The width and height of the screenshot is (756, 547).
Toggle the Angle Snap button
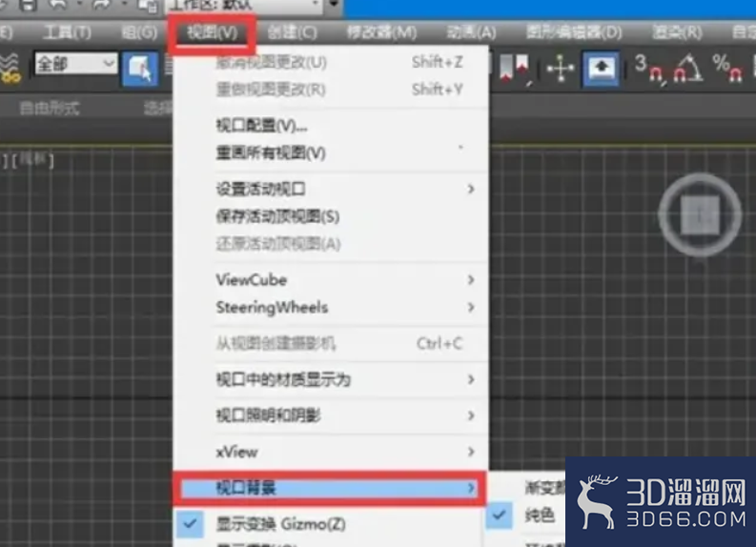coord(688,69)
